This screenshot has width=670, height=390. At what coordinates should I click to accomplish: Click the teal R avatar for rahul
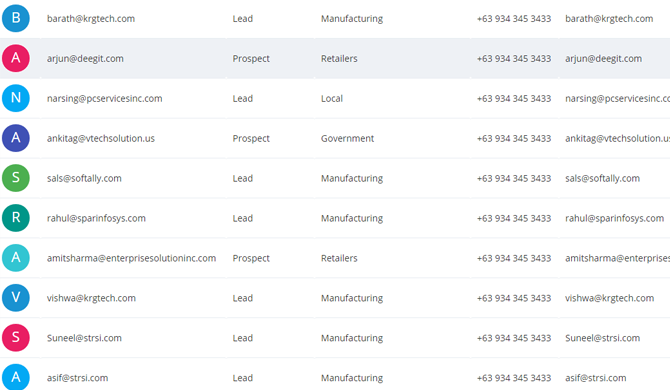[x=16, y=218]
